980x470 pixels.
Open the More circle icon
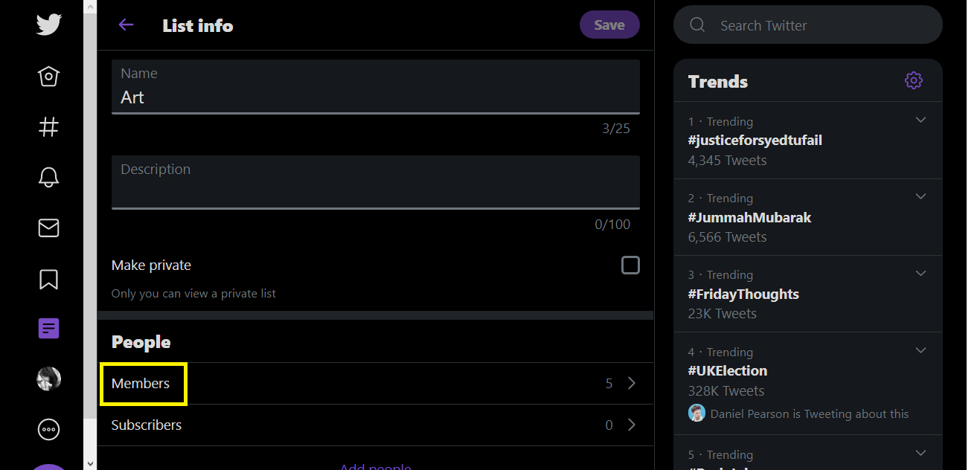(48, 429)
